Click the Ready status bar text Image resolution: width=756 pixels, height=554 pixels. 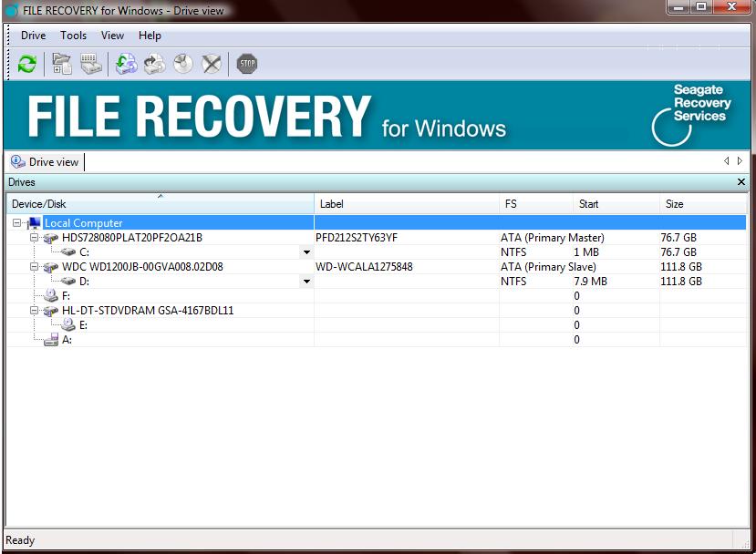coord(20,540)
